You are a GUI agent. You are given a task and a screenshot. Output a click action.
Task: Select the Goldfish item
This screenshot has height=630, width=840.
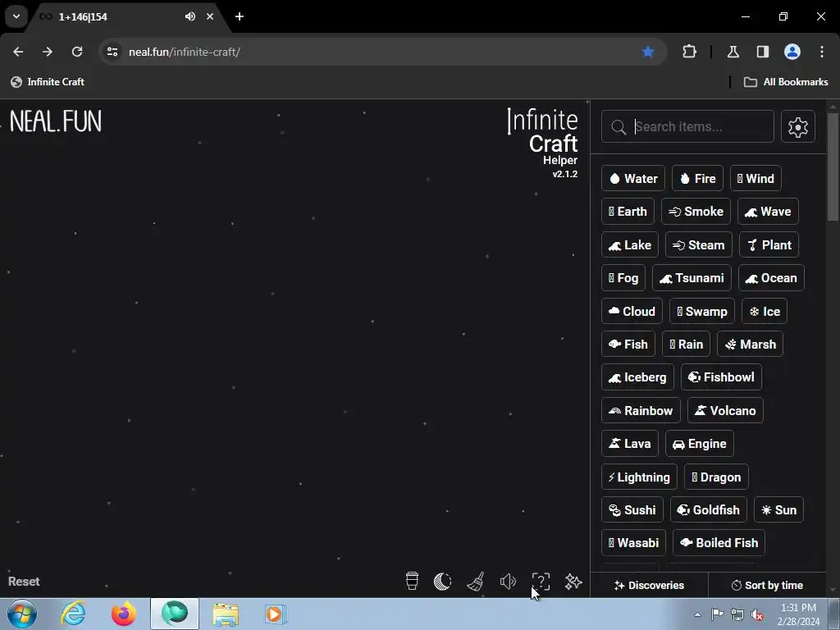(x=708, y=509)
